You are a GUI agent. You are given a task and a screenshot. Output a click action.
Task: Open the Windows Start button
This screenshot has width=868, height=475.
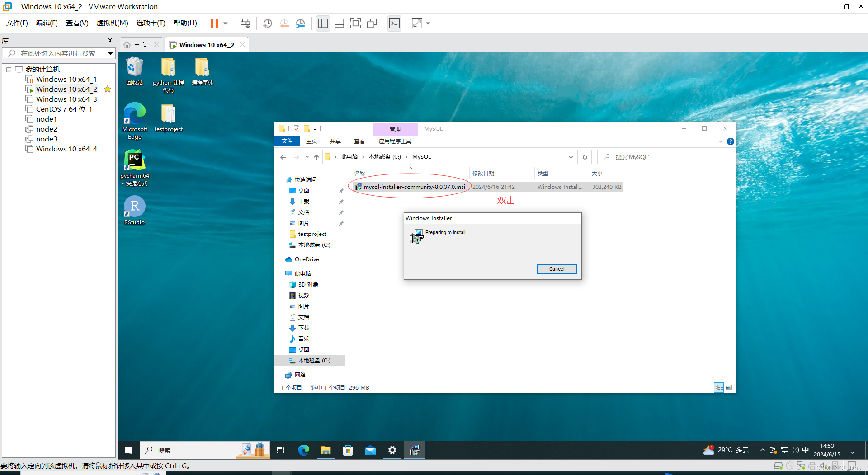click(129, 450)
